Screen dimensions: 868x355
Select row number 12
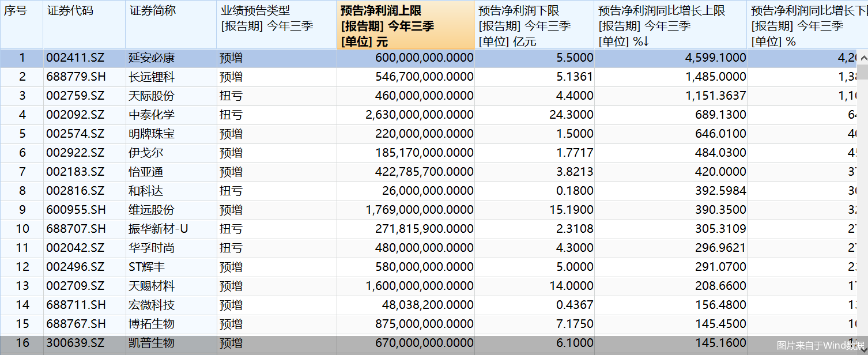[22, 267]
